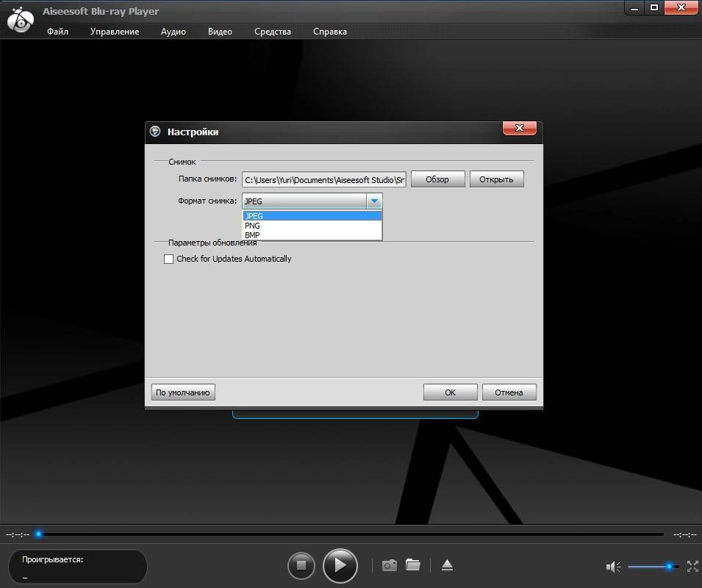Click the Отмена button

pos(509,392)
